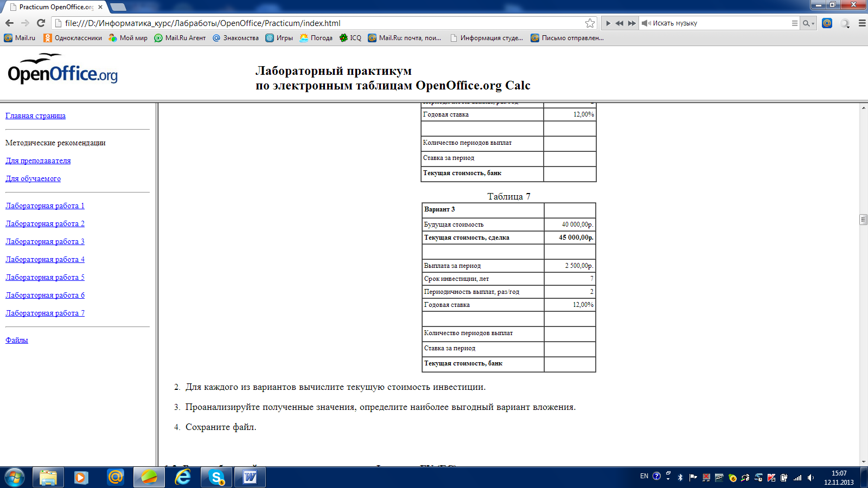The height and width of the screenshot is (488, 868).
Task: Open Лабораторная работа 7
Action: point(45,313)
